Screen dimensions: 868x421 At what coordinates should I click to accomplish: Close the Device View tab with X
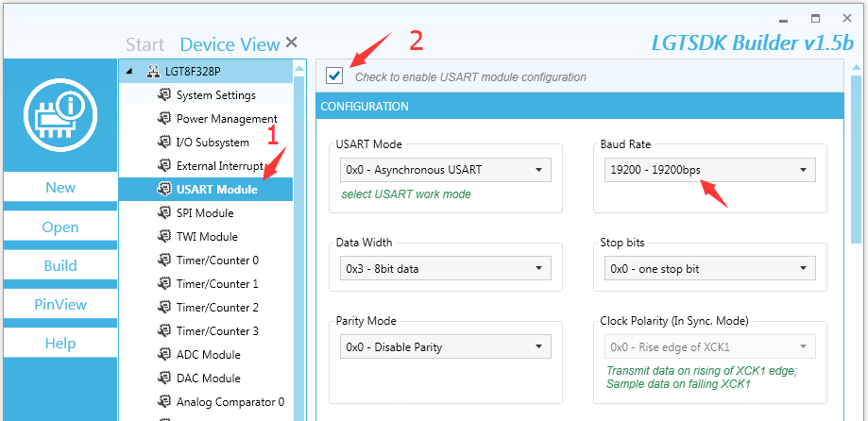(292, 42)
